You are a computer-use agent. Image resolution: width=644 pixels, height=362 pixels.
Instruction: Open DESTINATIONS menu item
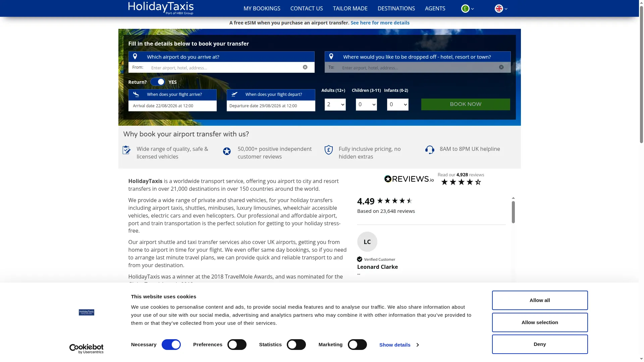pyautogui.click(x=396, y=8)
